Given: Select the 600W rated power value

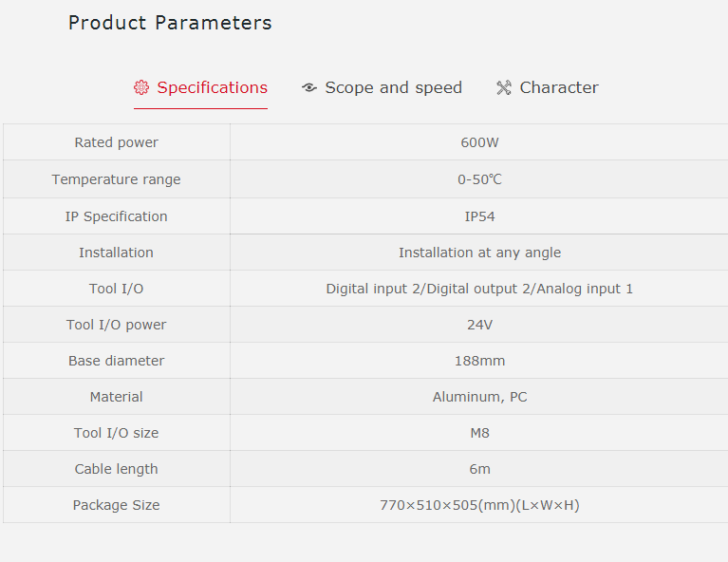Looking at the screenshot, I should click(479, 142).
